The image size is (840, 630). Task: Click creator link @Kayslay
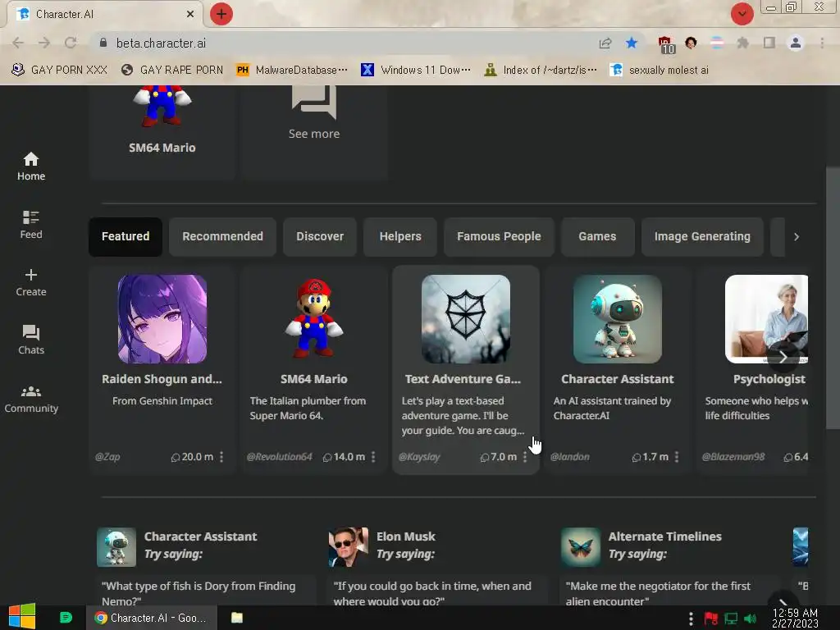tap(419, 457)
